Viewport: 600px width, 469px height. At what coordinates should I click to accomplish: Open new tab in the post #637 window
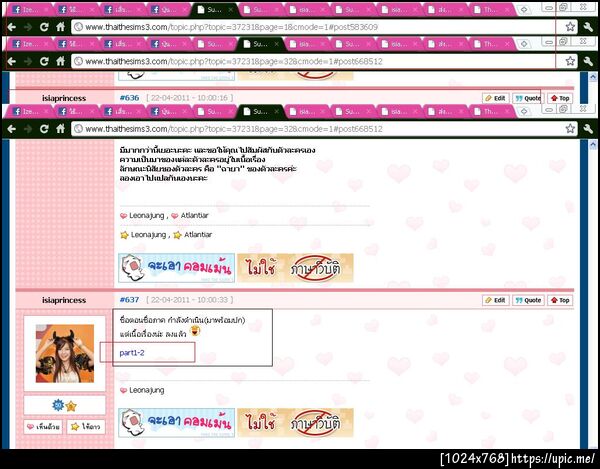coord(523,112)
